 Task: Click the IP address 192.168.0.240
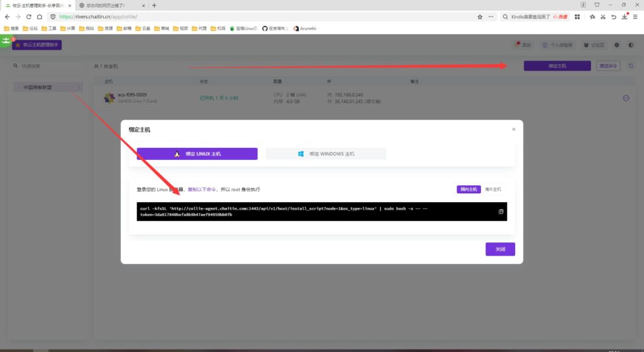tap(348, 94)
